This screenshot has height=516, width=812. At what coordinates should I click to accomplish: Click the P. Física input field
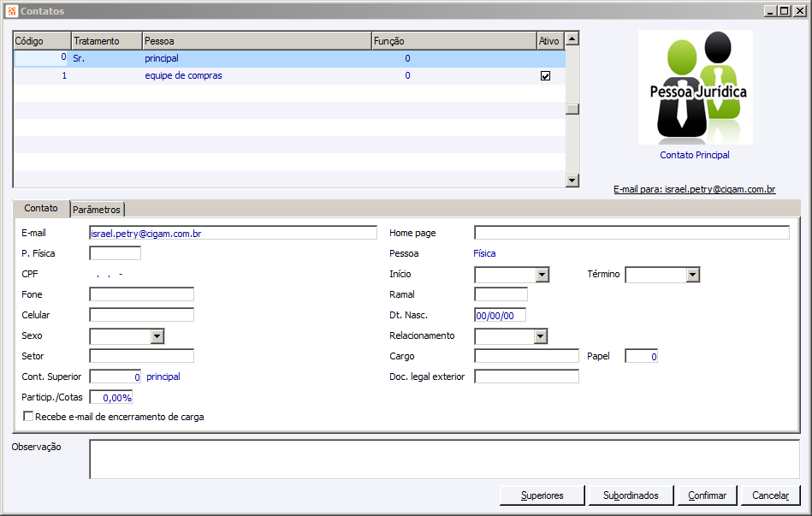115,253
